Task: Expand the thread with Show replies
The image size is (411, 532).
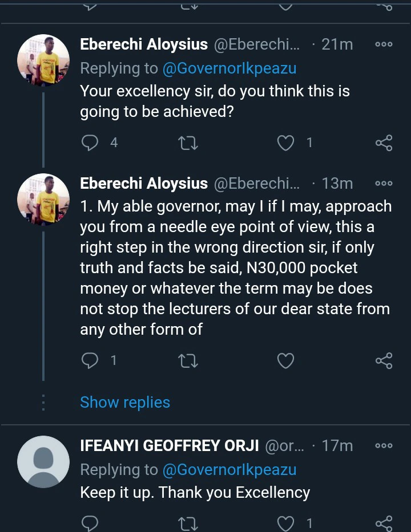Action: 125,402
